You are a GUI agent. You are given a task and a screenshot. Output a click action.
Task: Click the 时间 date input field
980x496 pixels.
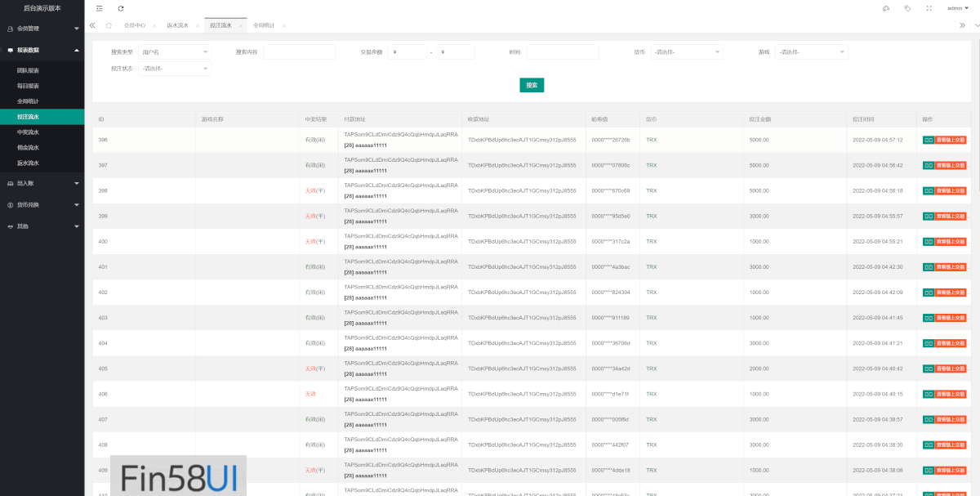coord(562,52)
